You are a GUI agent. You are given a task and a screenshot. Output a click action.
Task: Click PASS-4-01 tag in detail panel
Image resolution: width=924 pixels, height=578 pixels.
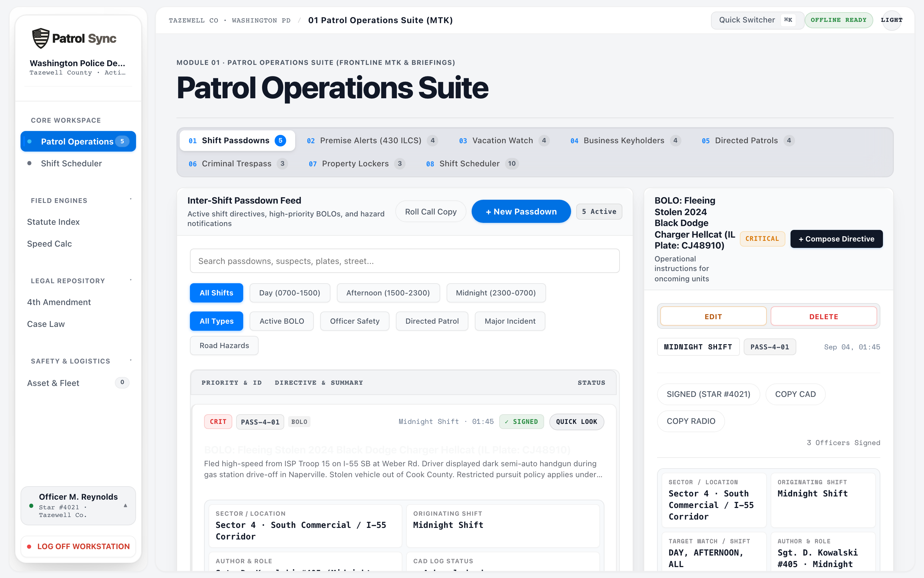click(770, 347)
